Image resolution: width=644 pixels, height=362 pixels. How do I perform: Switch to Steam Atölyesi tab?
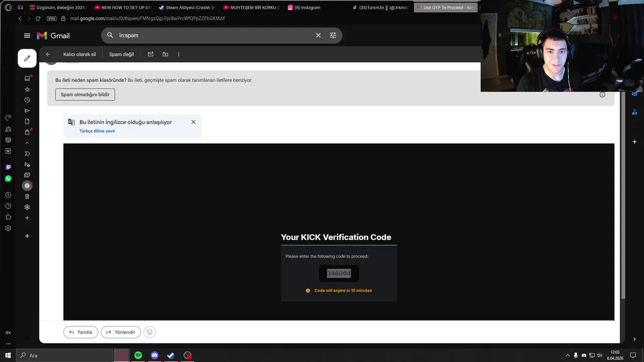187,8
